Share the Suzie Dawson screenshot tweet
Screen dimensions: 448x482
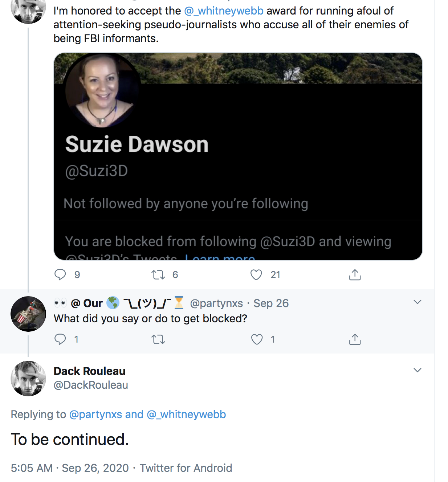pyautogui.click(x=355, y=275)
